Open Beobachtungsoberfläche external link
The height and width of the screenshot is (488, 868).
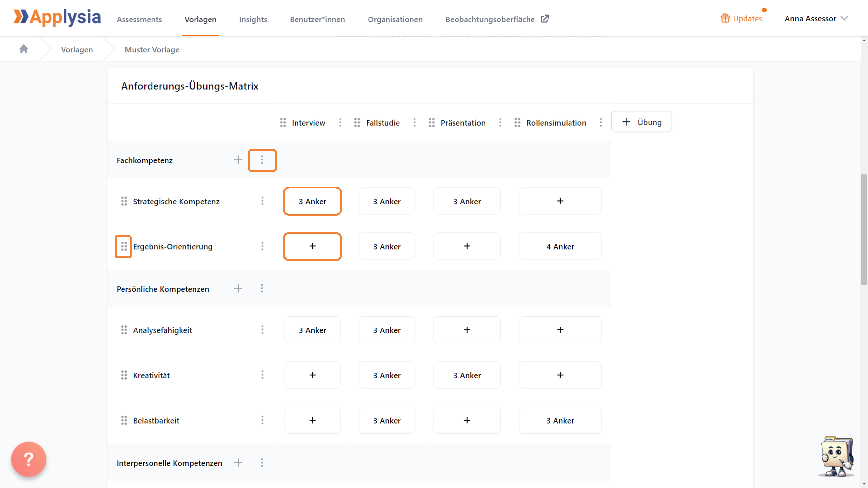(x=497, y=19)
